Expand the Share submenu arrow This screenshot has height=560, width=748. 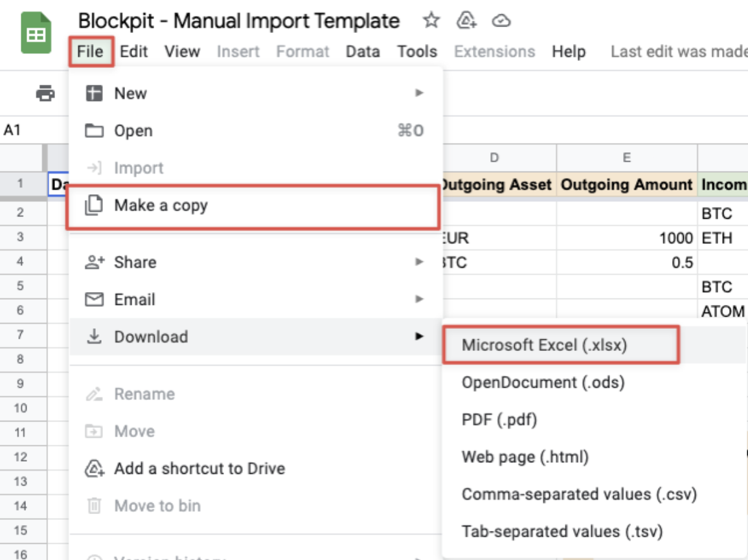tap(419, 262)
